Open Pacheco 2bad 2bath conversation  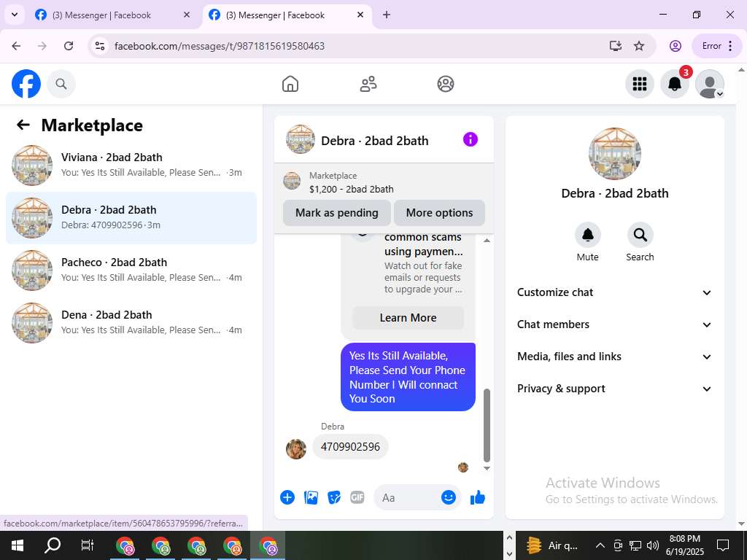click(131, 270)
